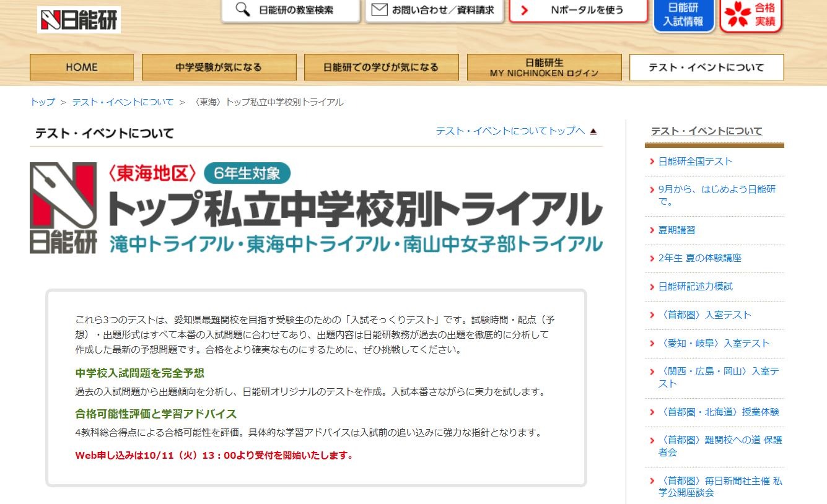Open the MY NICHINOKEN ログイン button

pyautogui.click(x=544, y=67)
